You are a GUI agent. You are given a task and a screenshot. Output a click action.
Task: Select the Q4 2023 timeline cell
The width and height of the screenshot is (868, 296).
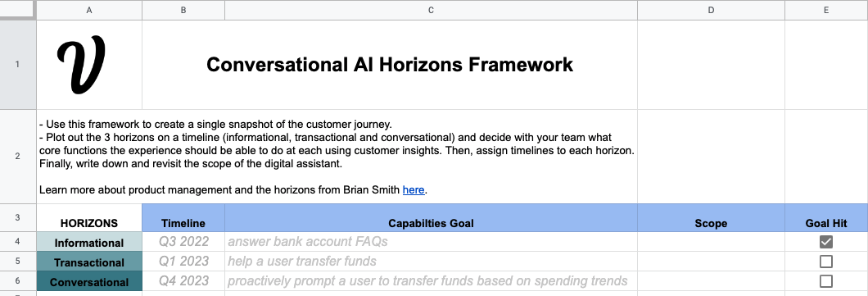pos(183,281)
